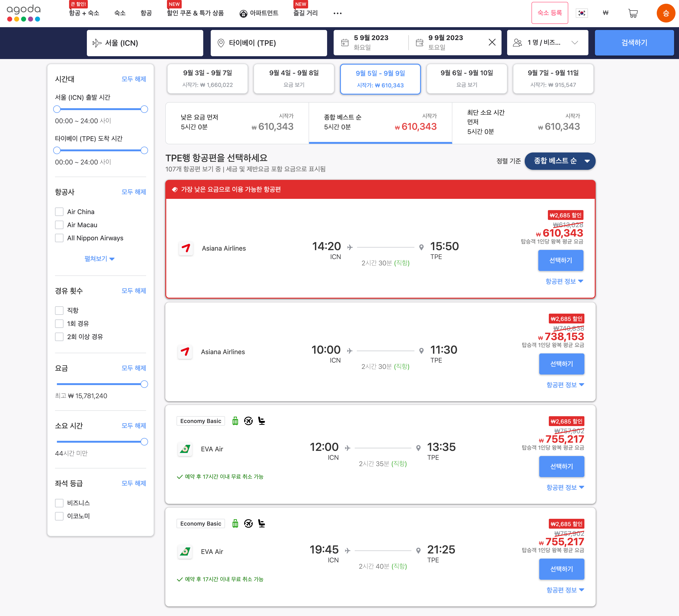The width and height of the screenshot is (679, 616).
Task: Click 모두 해제 beside 시간대
Action: [x=134, y=79]
